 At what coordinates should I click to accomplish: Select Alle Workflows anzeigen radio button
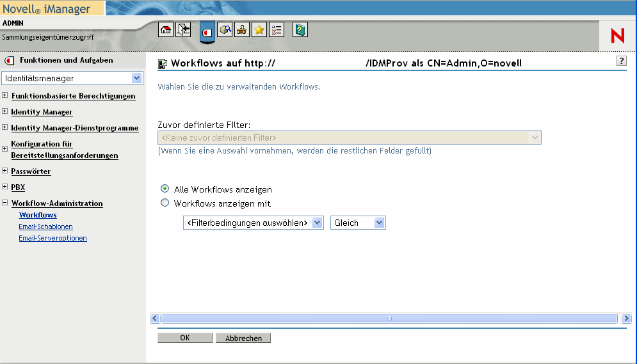click(165, 189)
